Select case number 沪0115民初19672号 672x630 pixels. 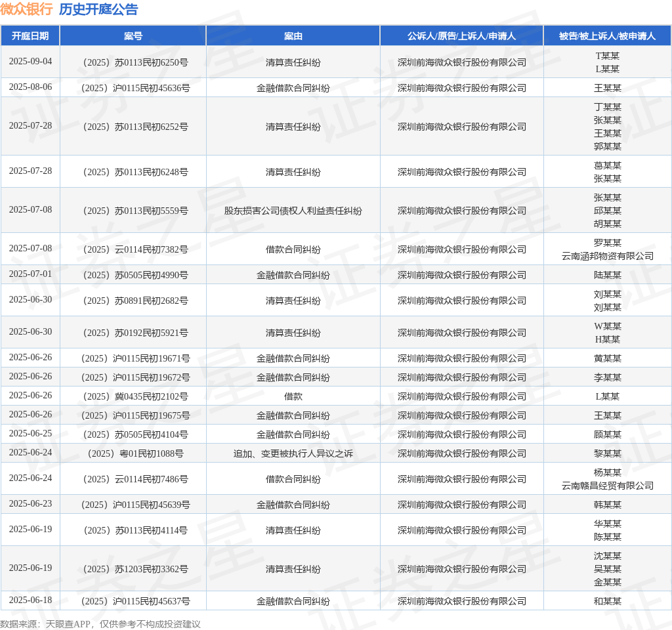pos(135,377)
